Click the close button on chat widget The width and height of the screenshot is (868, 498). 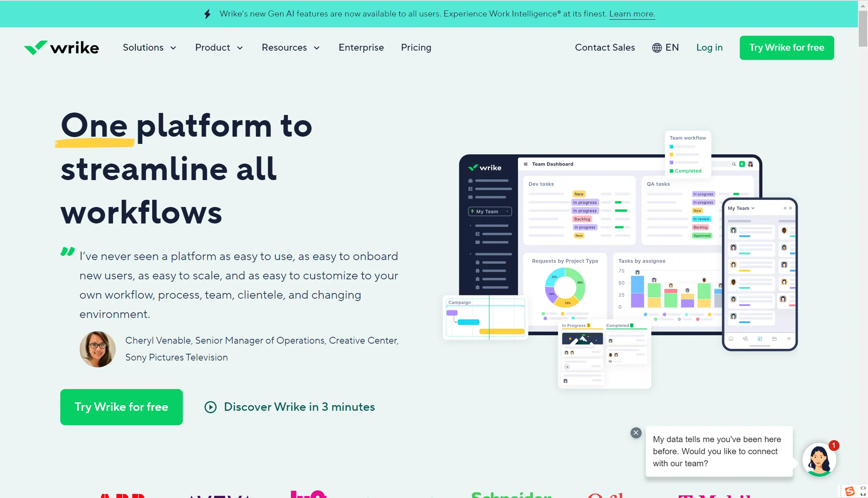click(636, 432)
